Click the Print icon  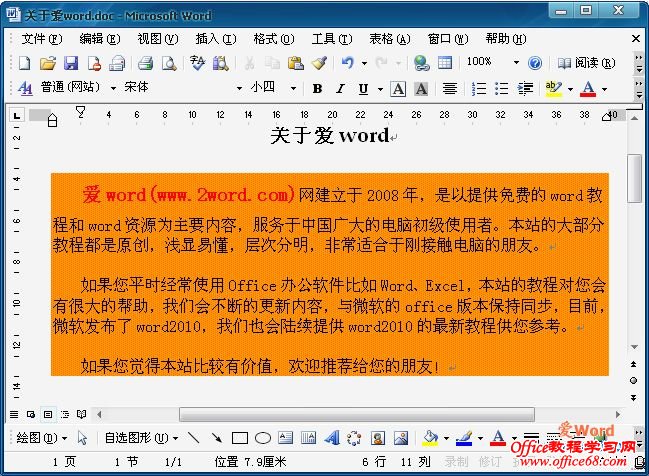[146, 63]
